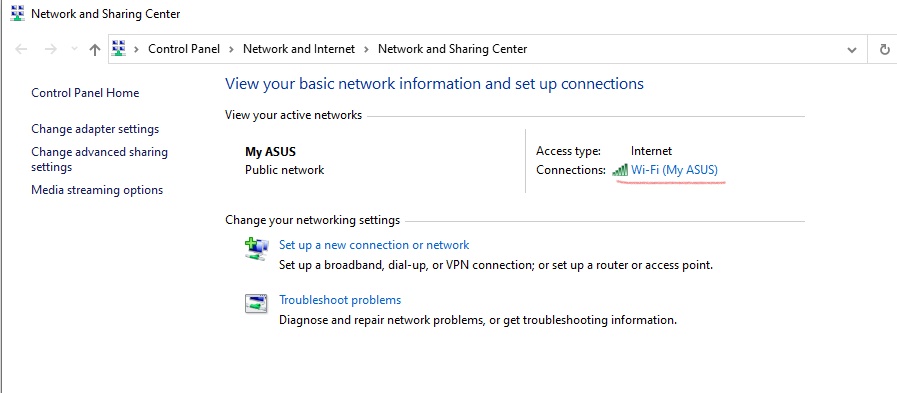897x393 pixels.
Task: Click the Troubleshoot problems icon
Action: pos(256,304)
